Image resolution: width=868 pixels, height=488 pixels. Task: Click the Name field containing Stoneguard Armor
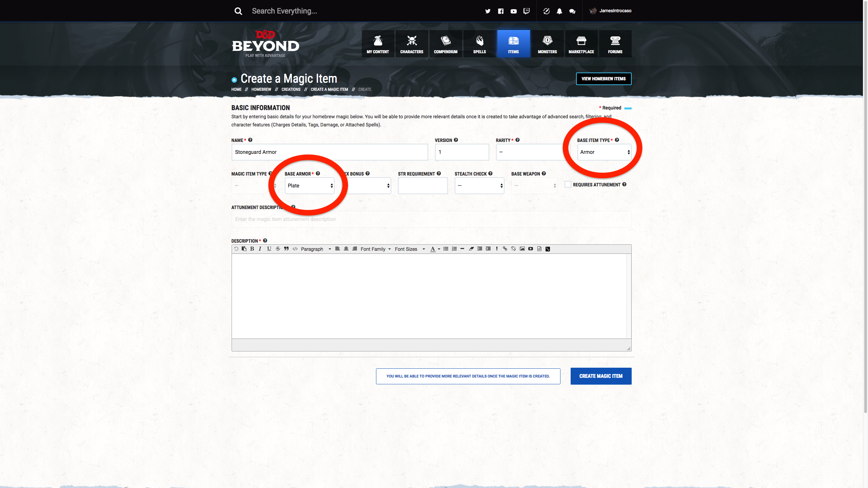click(330, 152)
